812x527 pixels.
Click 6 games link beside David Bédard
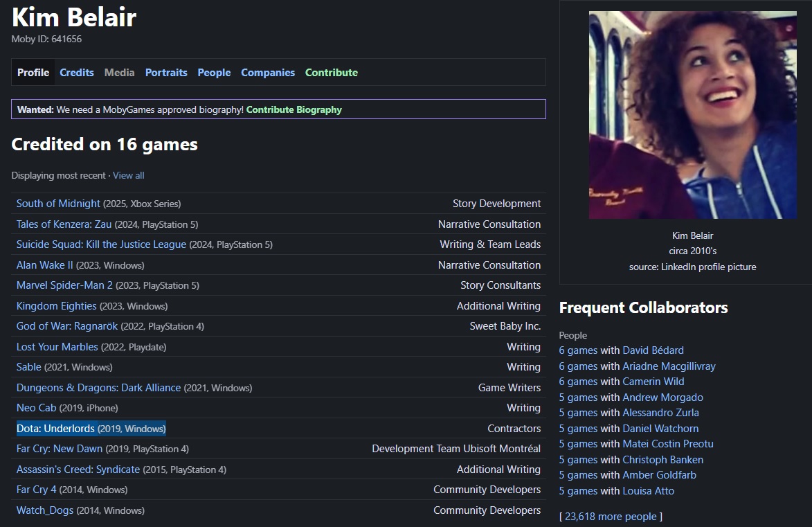[x=578, y=350]
